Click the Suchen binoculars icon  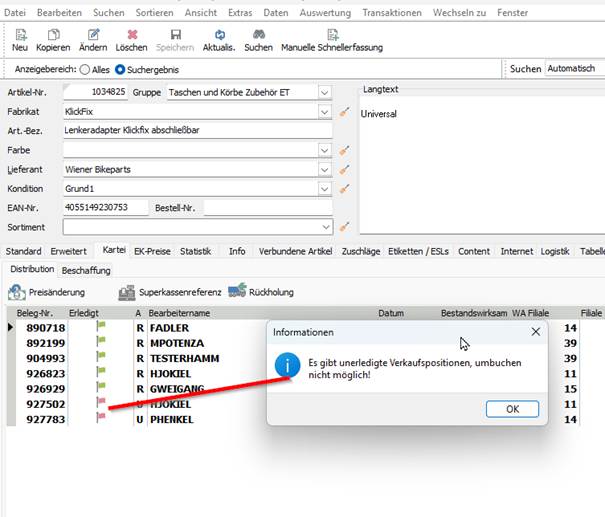[x=259, y=35]
